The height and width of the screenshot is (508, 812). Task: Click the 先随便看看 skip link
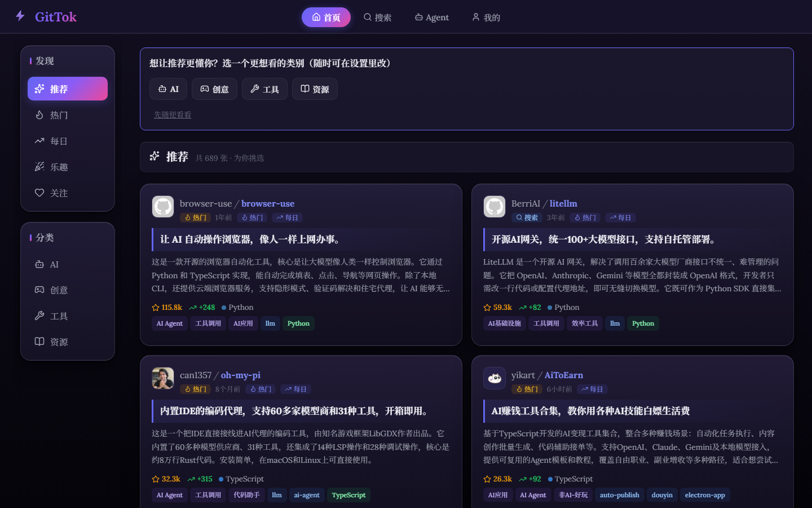173,115
